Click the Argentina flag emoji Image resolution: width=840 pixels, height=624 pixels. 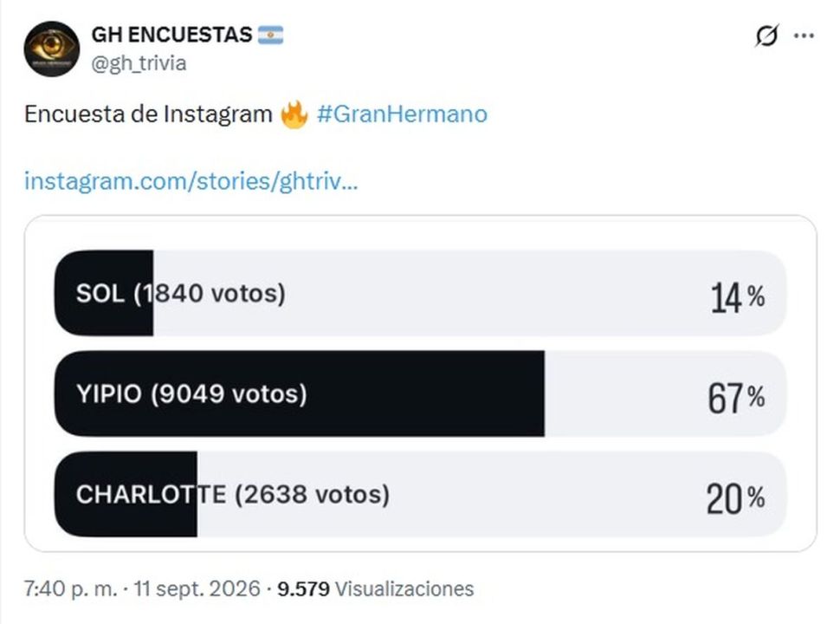pyautogui.click(x=270, y=35)
